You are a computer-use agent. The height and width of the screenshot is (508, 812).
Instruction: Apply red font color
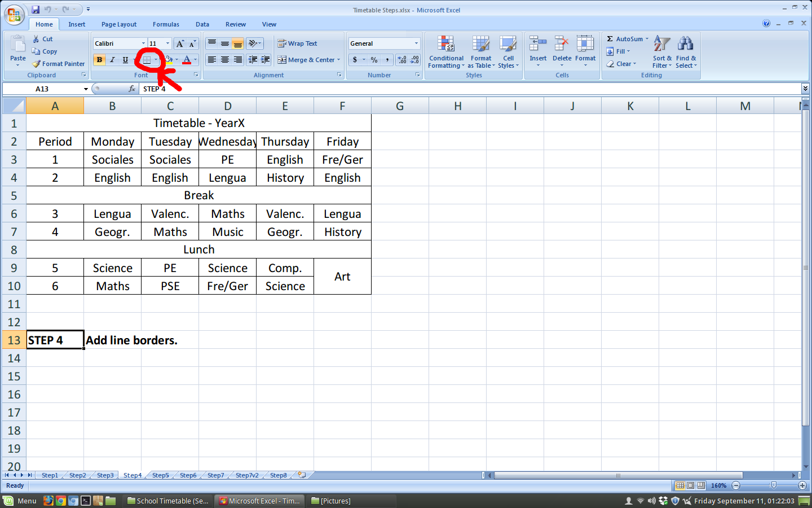point(187,60)
